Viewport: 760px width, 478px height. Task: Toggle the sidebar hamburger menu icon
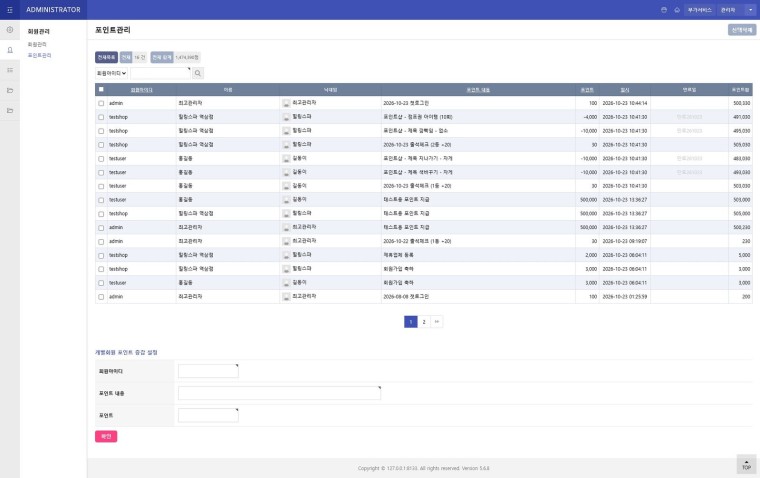pos(10,10)
